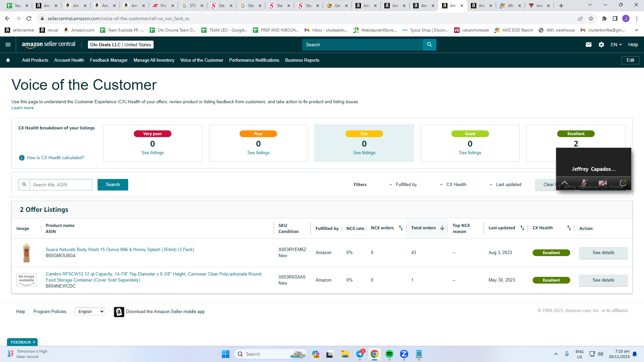Click the top Seller Central search box
The width and height of the screenshot is (644, 362).
point(363,45)
